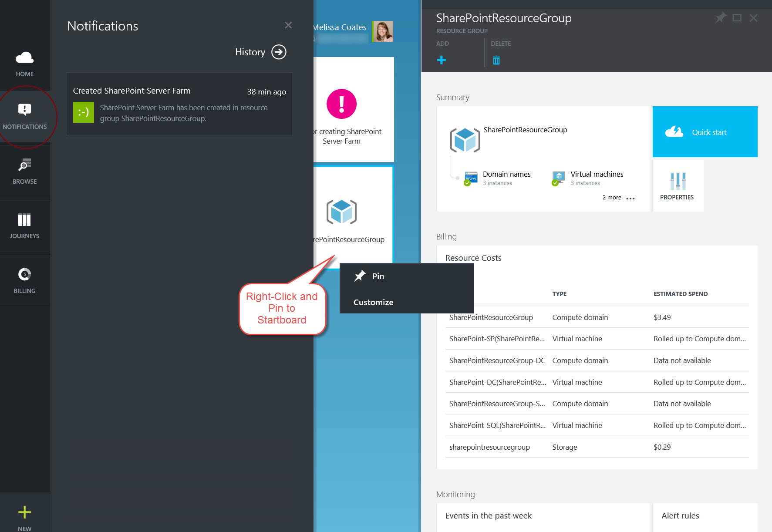Click the Delete trash icon
This screenshot has height=532, width=772.
pos(496,60)
